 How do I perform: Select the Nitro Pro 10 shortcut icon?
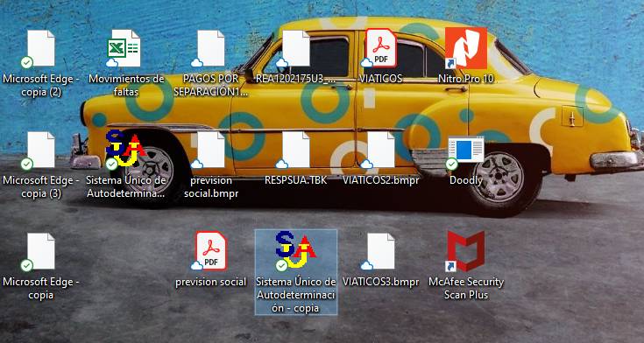point(466,48)
